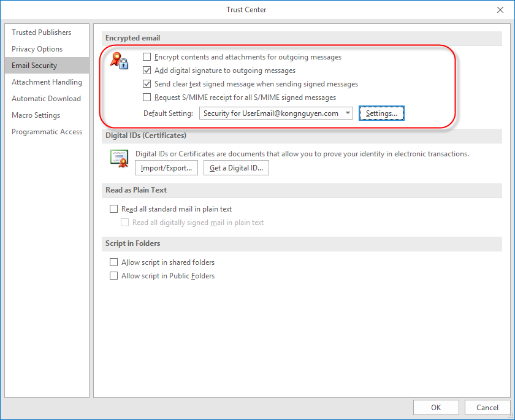Enable Allow script in shared folders
This screenshot has height=420, width=515.
113,262
